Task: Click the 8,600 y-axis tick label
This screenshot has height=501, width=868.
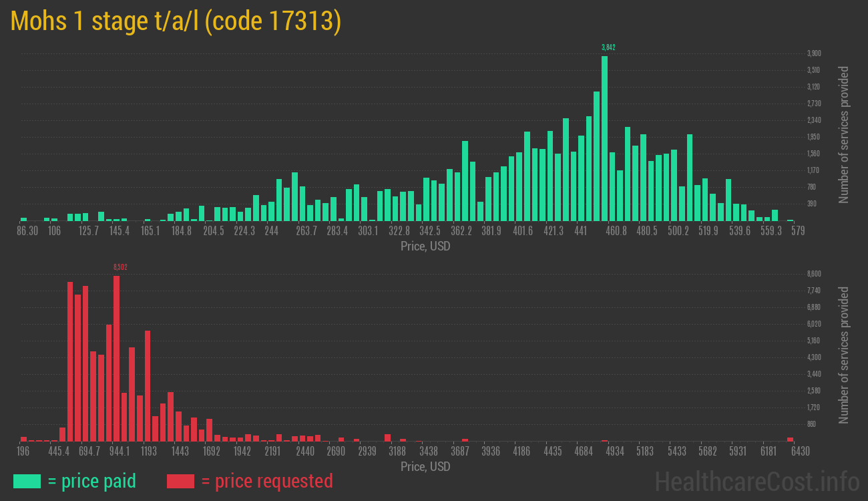Action: tap(813, 274)
